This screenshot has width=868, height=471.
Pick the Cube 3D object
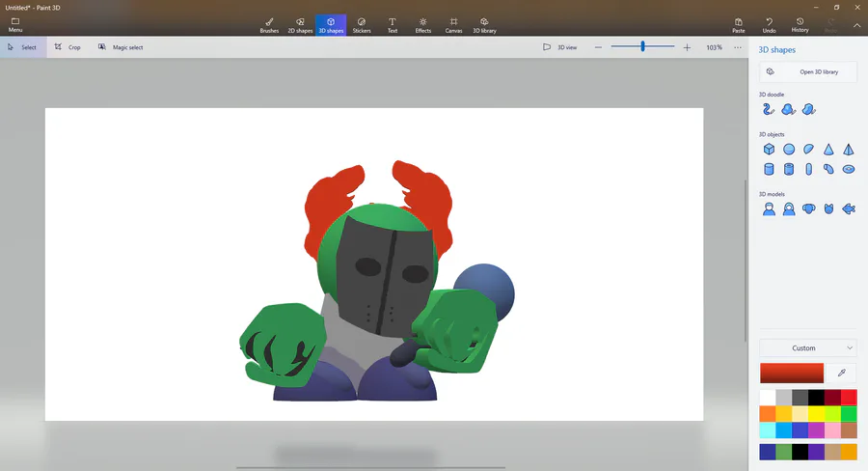pyautogui.click(x=769, y=149)
